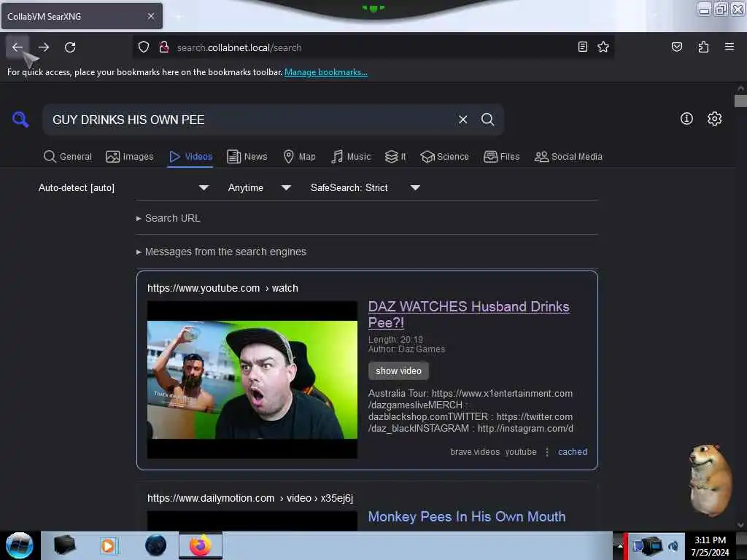Switch to the It category
The image size is (747, 560).
[x=395, y=156]
